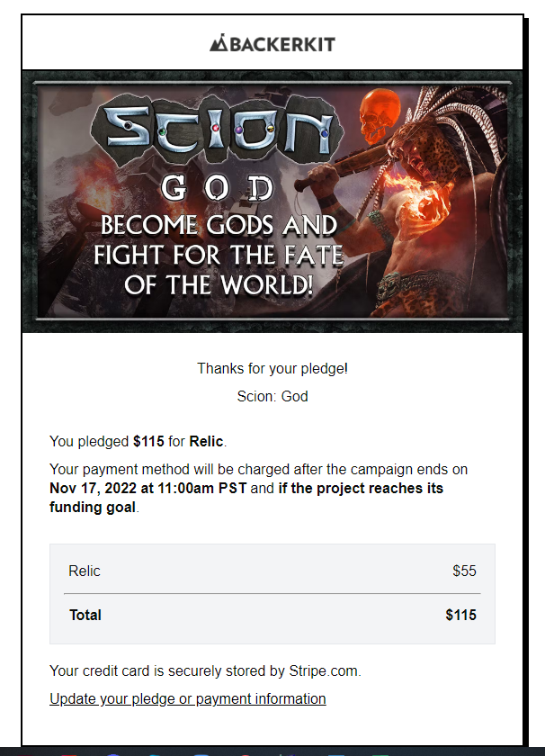The height and width of the screenshot is (756, 545).
Task: Click the "Total" label in pledge summary
Action: pos(85,616)
